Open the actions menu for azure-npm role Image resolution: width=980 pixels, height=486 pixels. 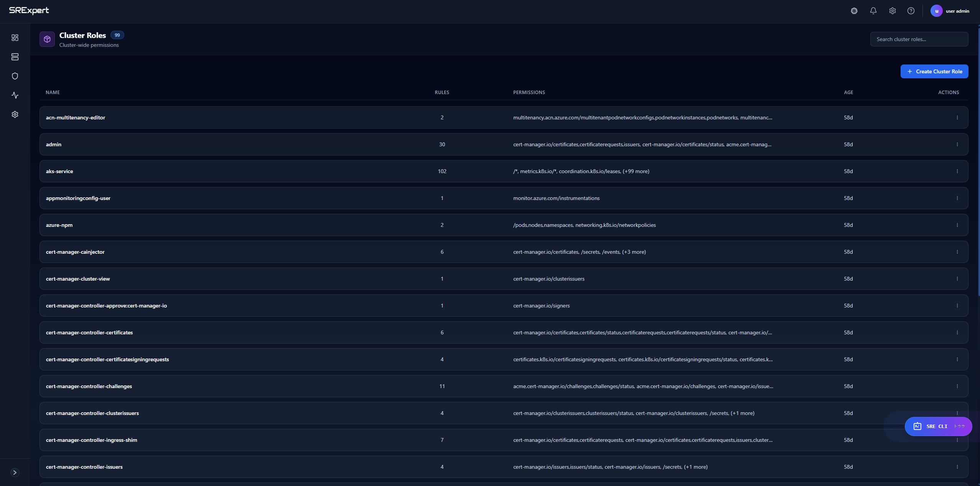tap(957, 225)
